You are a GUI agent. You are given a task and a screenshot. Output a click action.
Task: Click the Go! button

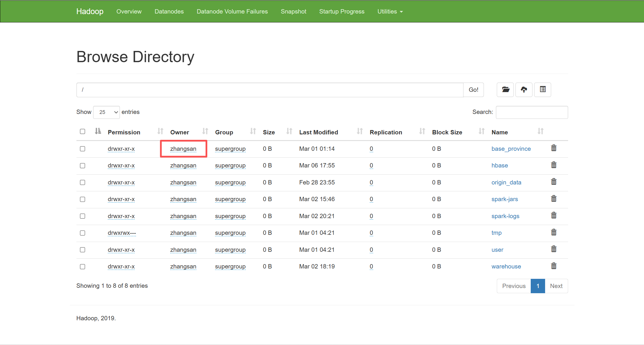point(474,90)
